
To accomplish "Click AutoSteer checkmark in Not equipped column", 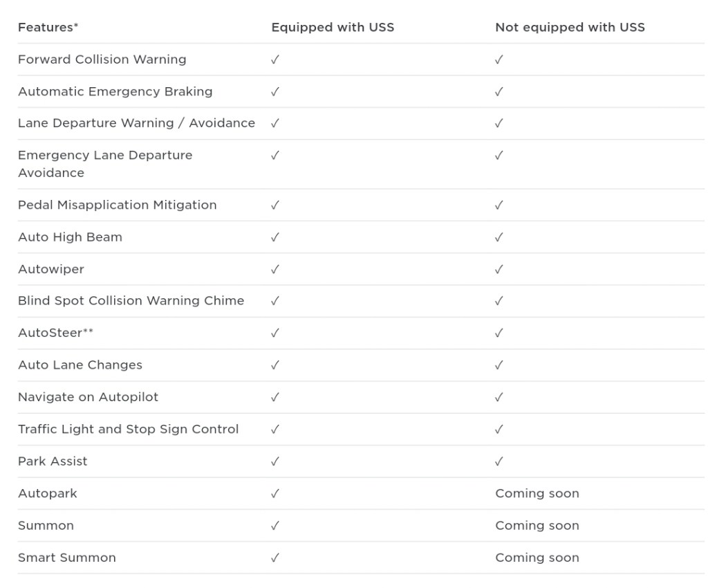I will click(499, 333).
